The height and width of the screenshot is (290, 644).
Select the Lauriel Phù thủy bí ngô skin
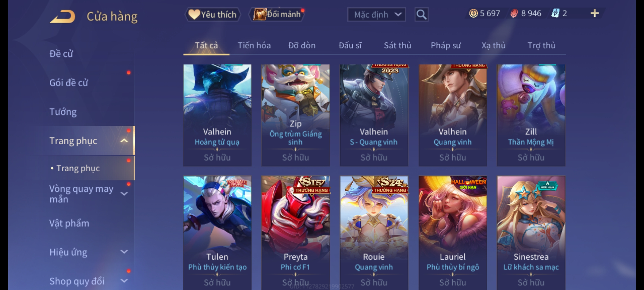pos(453,233)
